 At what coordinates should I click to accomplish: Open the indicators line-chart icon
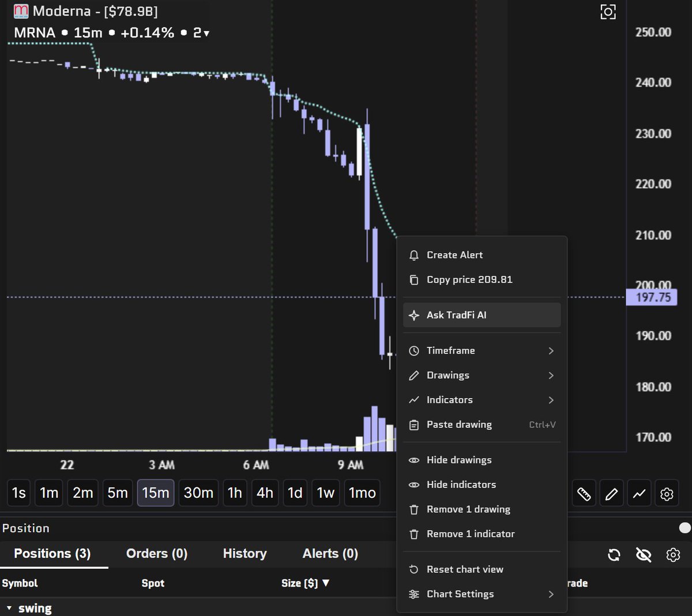pos(639,494)
